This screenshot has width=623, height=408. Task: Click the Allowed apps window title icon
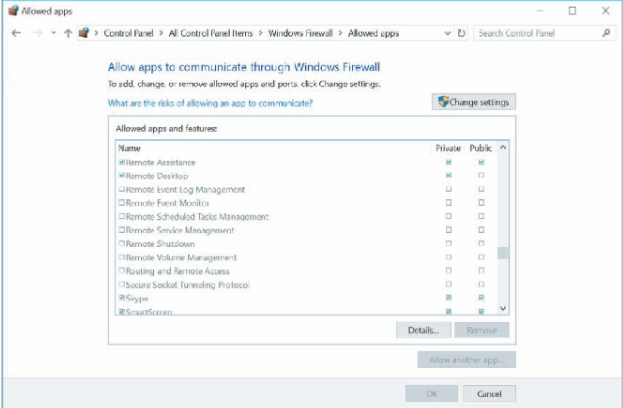pyautogui.click(x=11, y=10)
